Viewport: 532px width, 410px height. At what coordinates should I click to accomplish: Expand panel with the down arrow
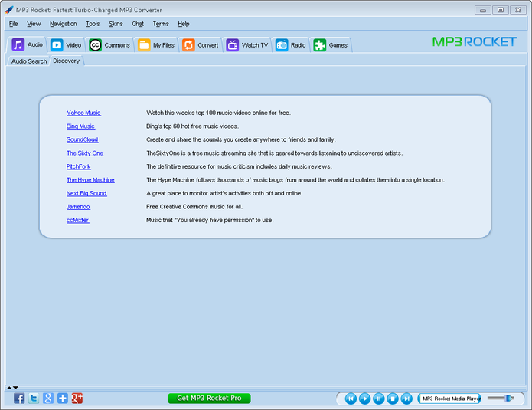click(15, 388)
